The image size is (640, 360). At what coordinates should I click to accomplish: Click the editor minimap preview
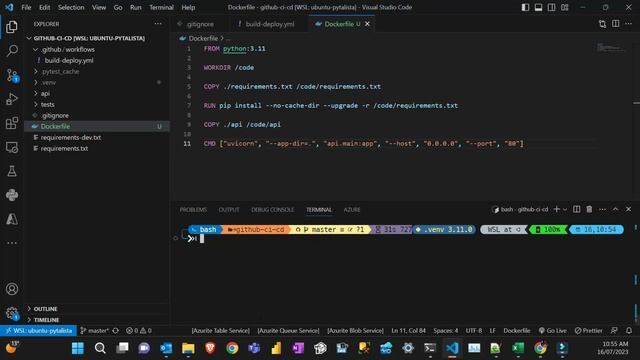point(611,48)
